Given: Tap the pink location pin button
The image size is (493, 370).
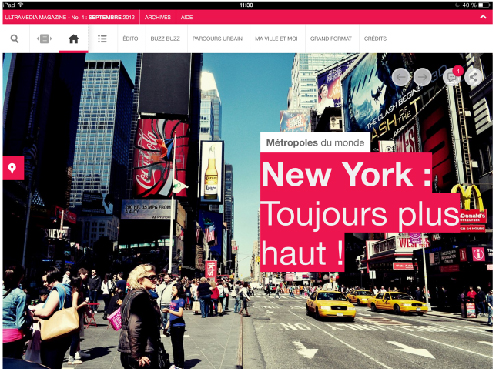Looking at the screenshot, I should pyautogui.click(x=13, y=168).
